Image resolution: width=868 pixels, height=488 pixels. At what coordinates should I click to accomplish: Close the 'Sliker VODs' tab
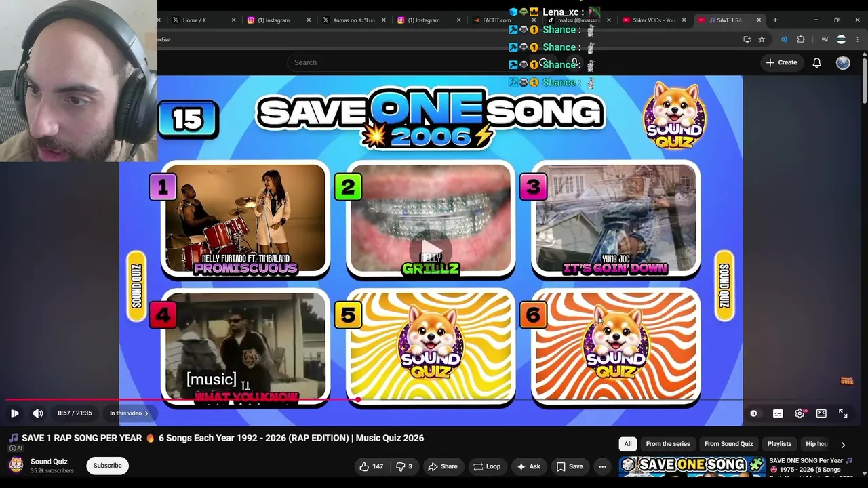684,20
